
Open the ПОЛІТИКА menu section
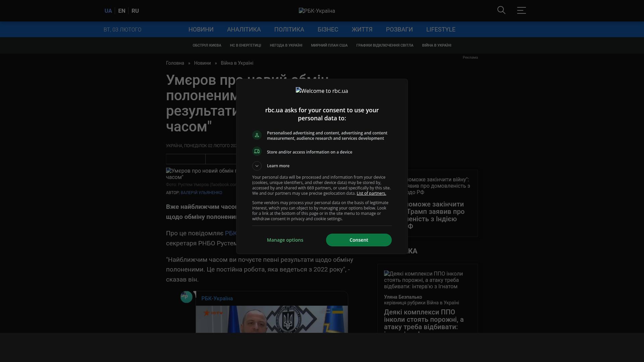(289, 29)
